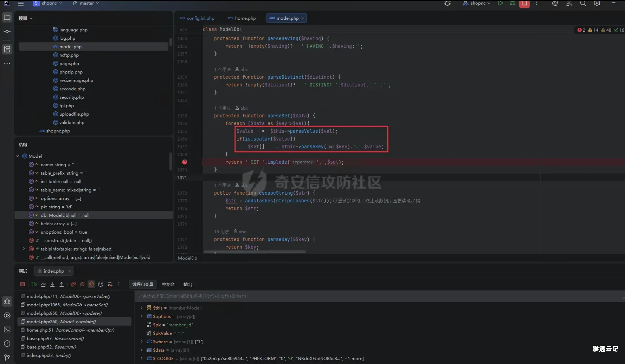Click the Resume Program debugger icon
Screen dimensions: 625x364
tap(34, 284)
